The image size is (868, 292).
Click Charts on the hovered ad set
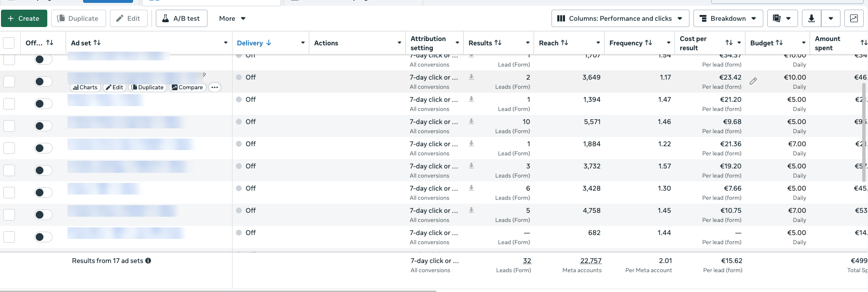(85, 87)
